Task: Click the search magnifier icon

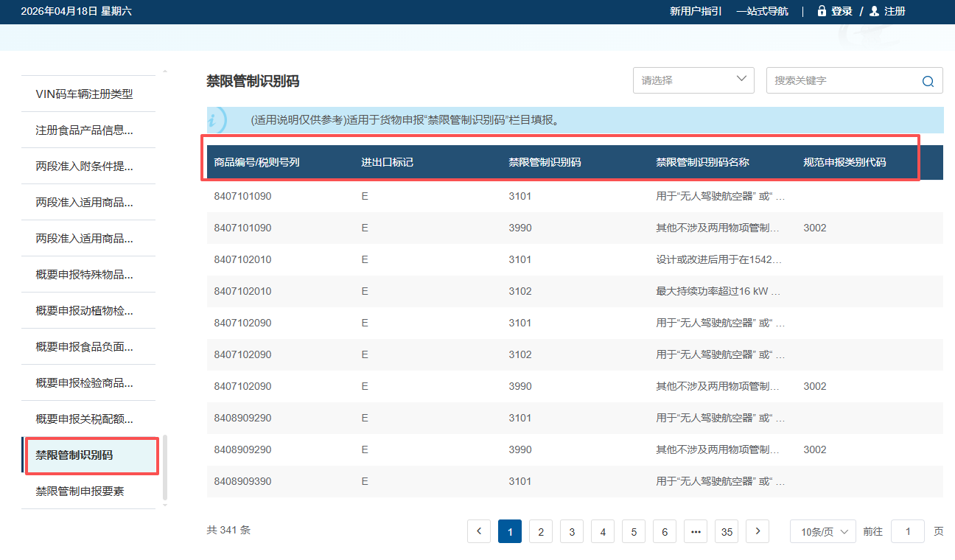Action: tap(928, 80)
